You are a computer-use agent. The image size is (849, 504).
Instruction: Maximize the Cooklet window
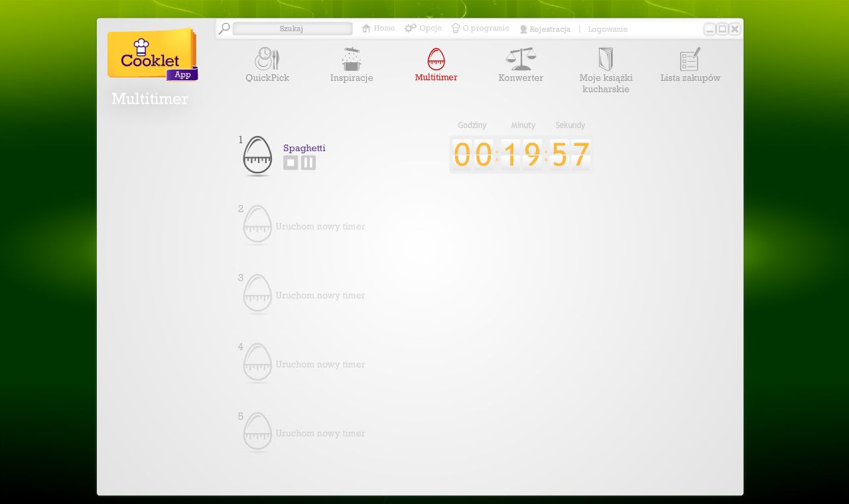click(x=722, y=29)
